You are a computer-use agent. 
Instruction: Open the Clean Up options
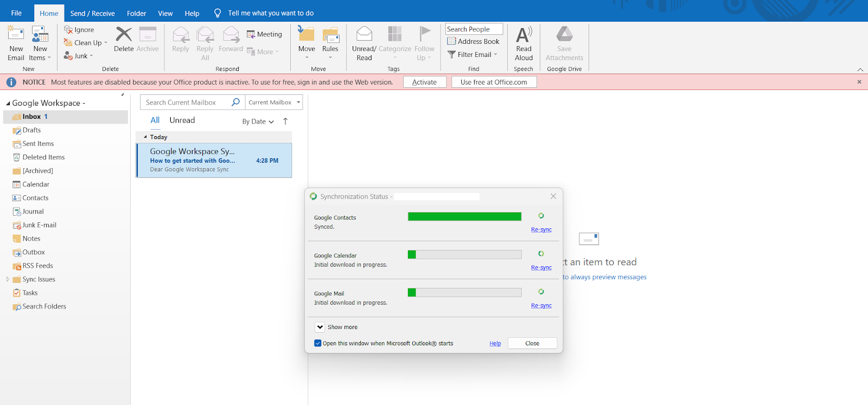click(86, 43)
